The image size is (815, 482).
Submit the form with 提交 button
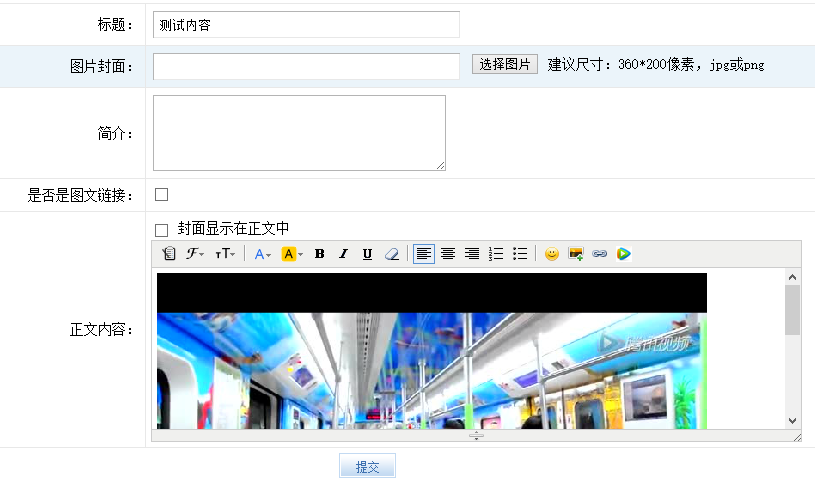367,467
